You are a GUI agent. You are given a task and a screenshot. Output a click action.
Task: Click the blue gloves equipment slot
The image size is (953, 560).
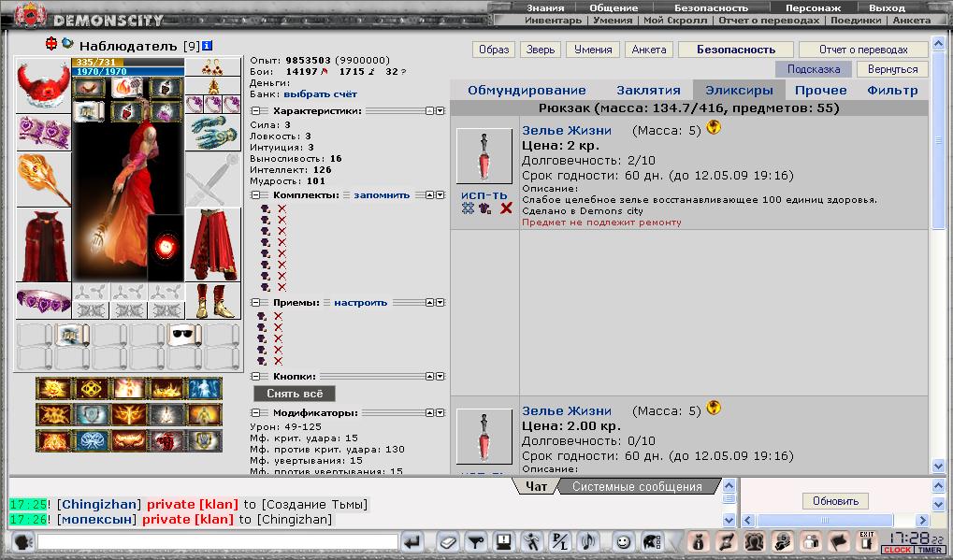[x=212, y=133]
